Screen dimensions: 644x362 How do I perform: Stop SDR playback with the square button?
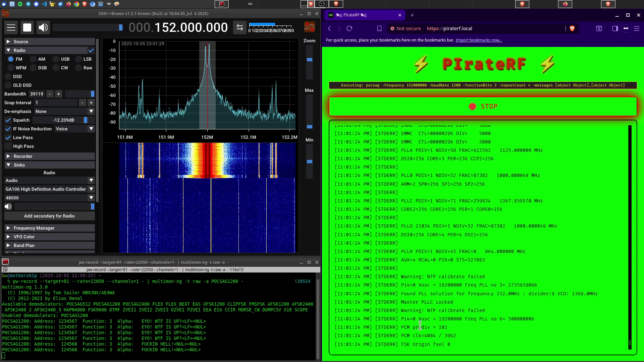(x=27, y=27)
